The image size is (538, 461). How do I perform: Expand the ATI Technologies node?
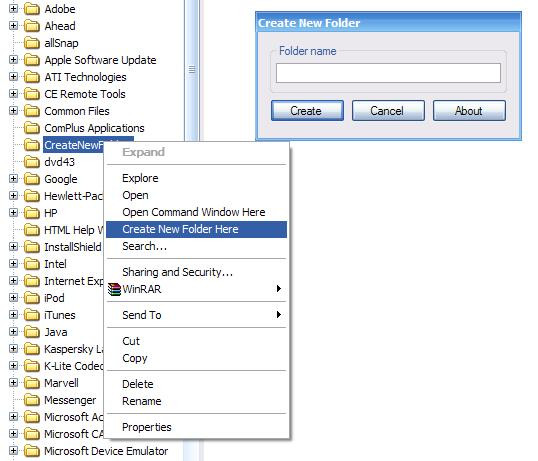(13, 76)
